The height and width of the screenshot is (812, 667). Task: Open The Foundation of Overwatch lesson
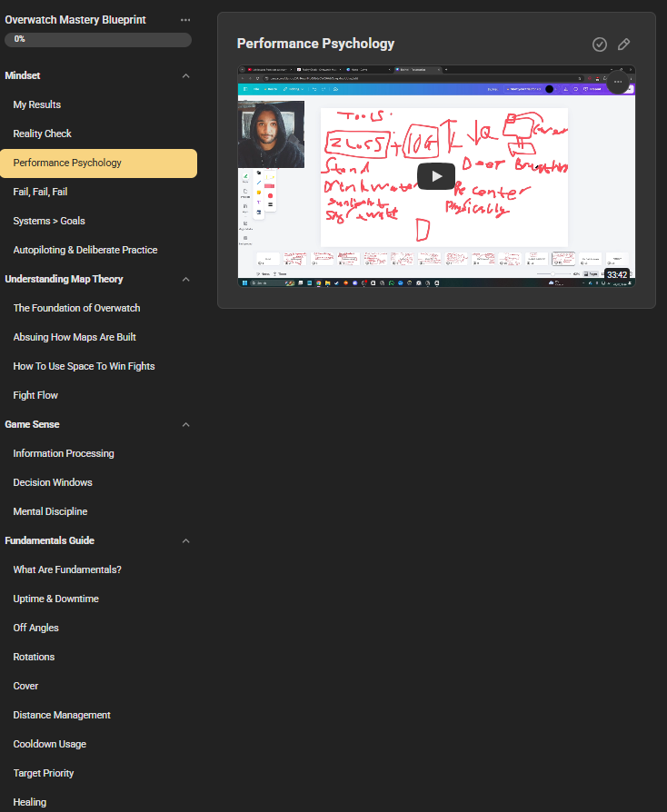(98, 308)
